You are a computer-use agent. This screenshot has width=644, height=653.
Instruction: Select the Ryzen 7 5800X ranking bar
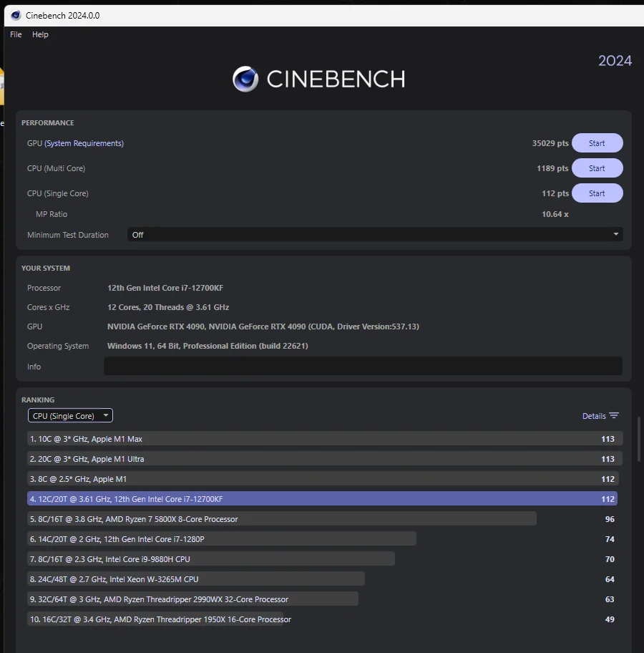point(282,518)
